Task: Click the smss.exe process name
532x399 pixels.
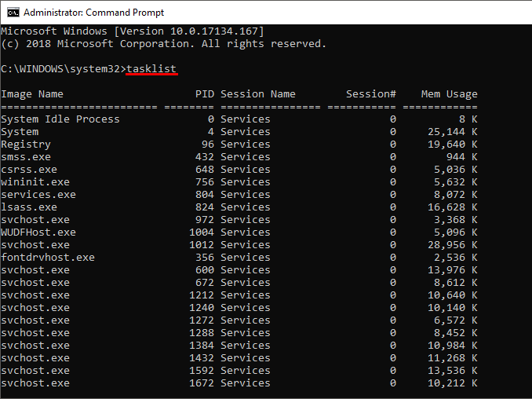Action: tap(26, 157)
